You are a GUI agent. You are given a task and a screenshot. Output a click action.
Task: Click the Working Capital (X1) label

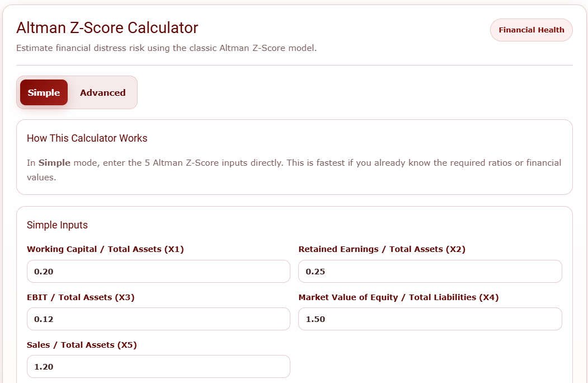[x=105, y=249]
